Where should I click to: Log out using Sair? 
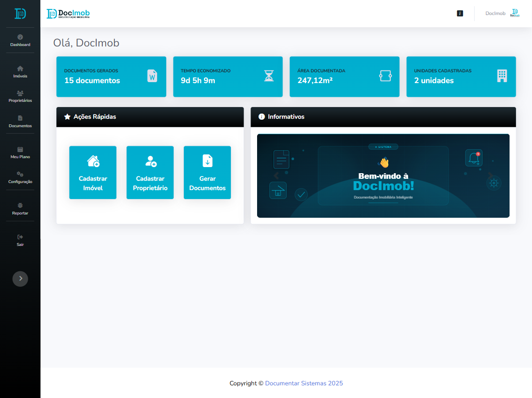tap(20, 240)
